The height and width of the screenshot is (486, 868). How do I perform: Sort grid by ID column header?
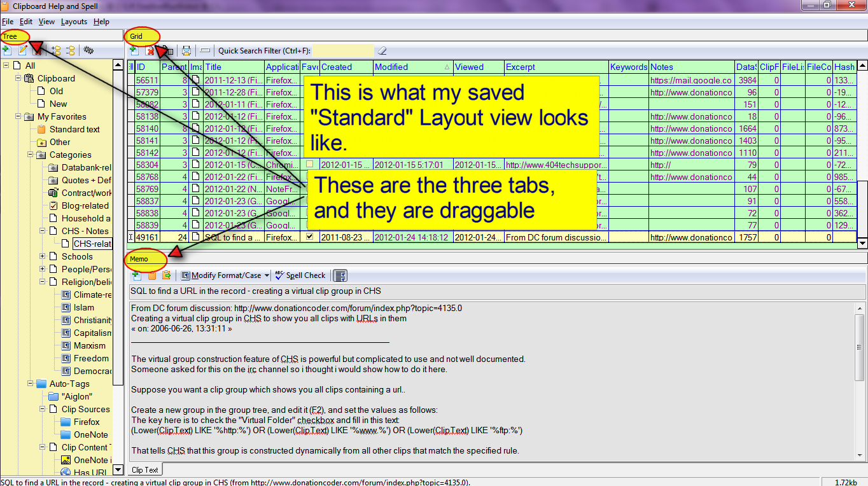148,67
